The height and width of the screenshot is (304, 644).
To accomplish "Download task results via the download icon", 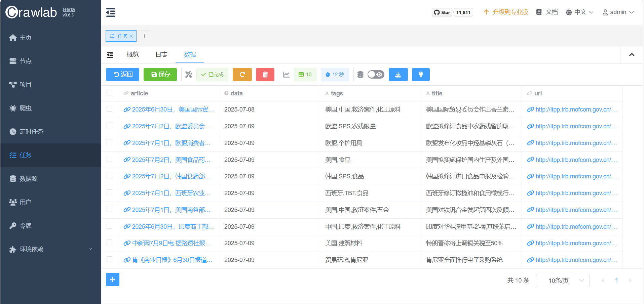I will [398, 74].
